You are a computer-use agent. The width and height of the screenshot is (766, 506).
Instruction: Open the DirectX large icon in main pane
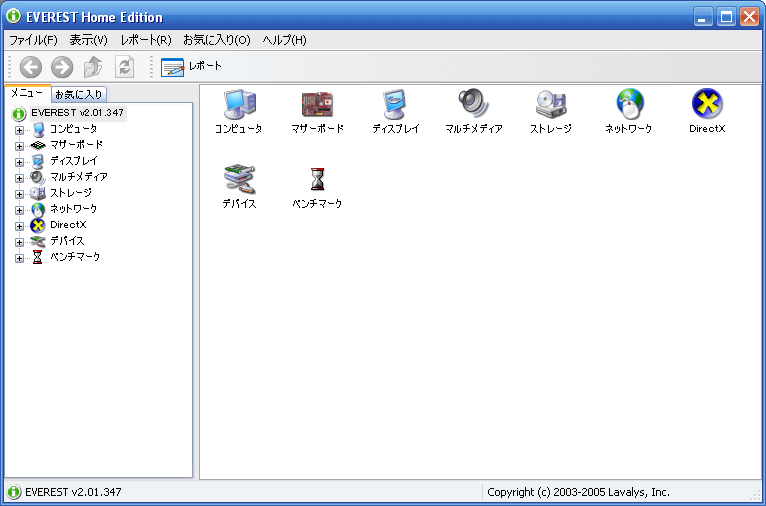pyautogui.click(x=707, y=104)
